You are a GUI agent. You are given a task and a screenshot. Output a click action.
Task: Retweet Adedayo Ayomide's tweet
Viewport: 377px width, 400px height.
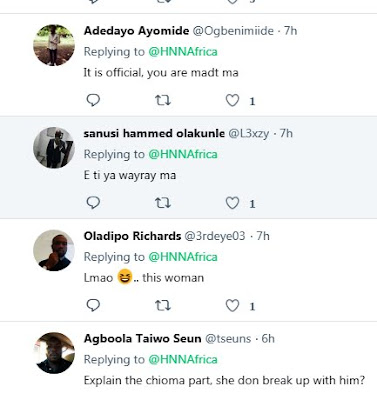click(163, 100)
